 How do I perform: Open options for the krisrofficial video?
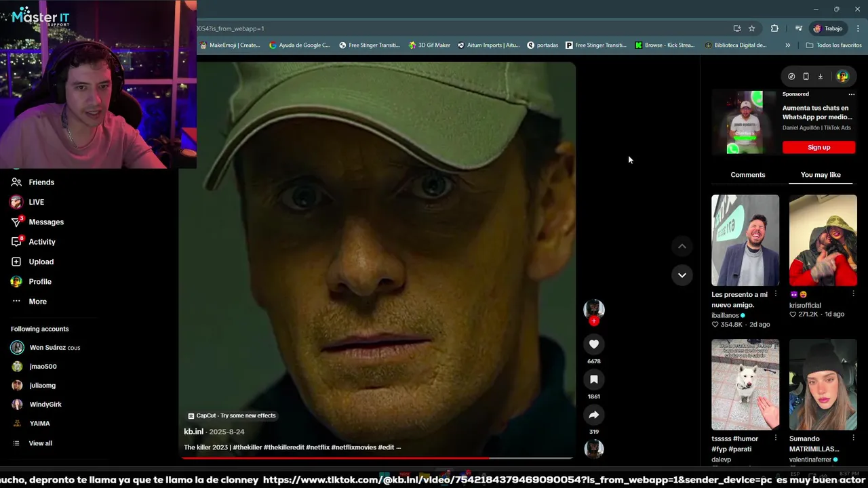[853, 294]
